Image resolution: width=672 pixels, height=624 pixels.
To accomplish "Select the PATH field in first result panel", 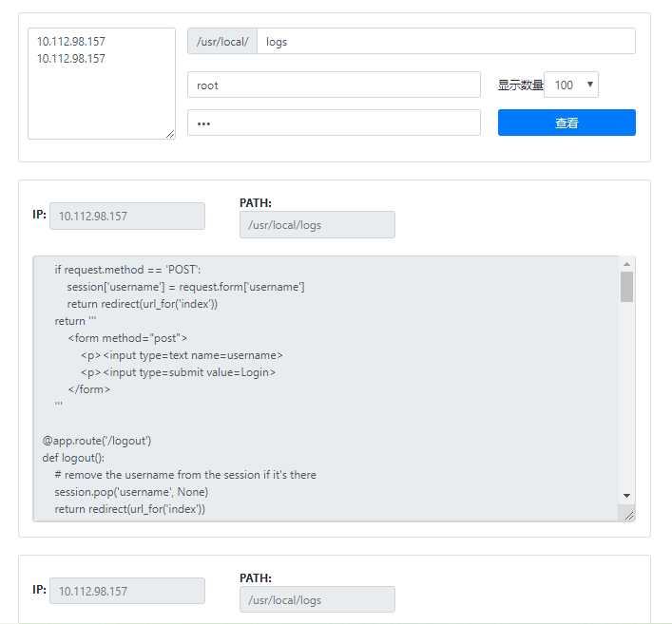I will [317, 225].
